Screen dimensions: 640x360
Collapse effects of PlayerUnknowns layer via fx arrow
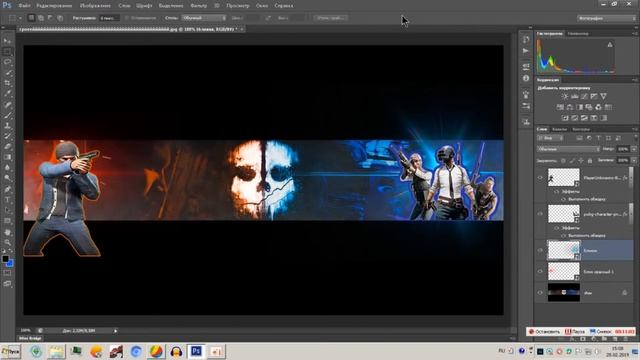tap(630, 178)
